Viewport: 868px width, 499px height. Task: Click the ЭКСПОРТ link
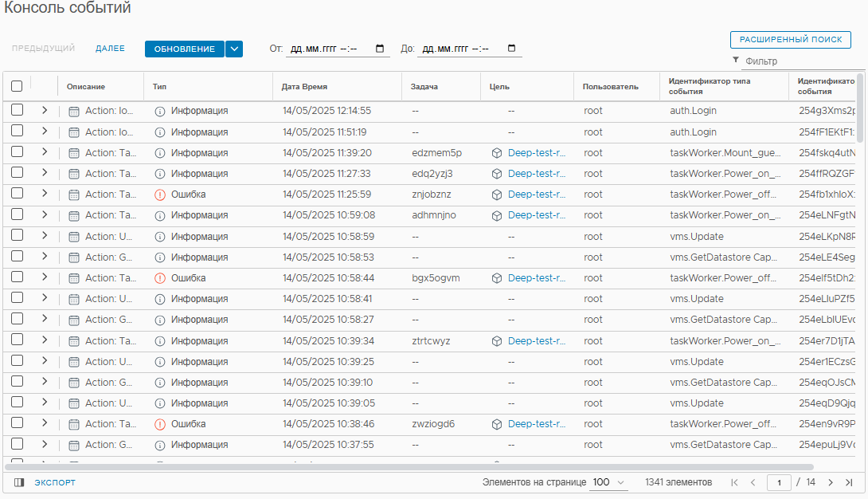pos(55,482)
